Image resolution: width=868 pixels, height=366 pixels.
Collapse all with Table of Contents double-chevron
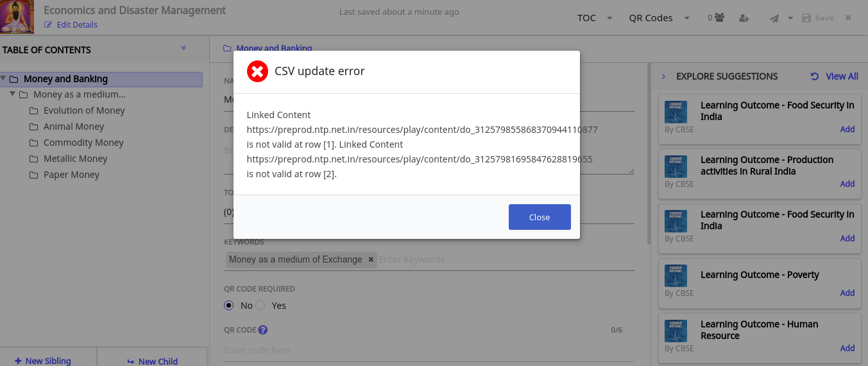183,48
